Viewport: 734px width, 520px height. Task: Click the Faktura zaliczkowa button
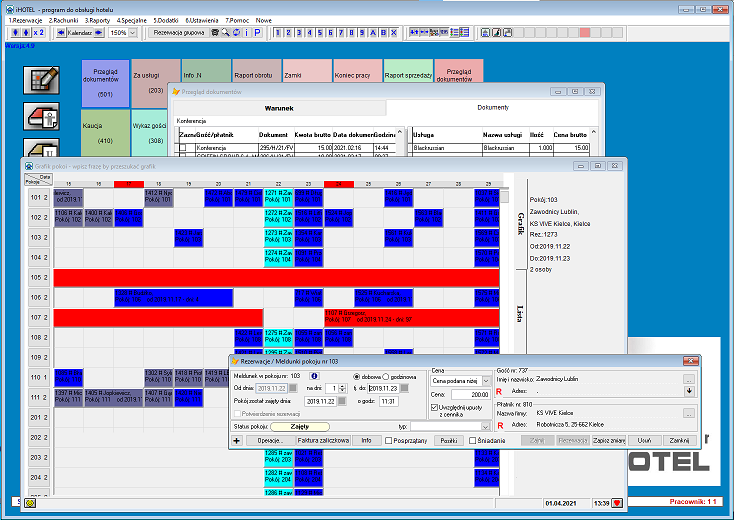[x=323, y=440]
